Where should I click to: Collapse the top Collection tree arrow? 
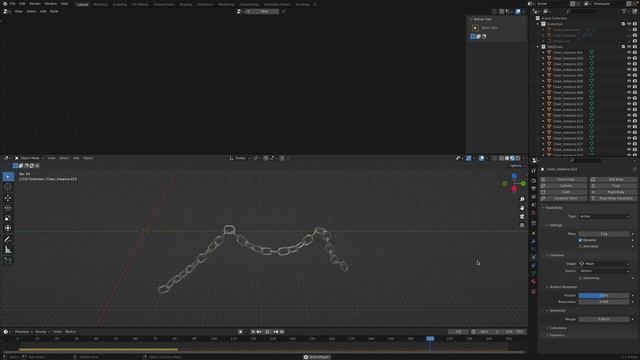click(538, 24)
